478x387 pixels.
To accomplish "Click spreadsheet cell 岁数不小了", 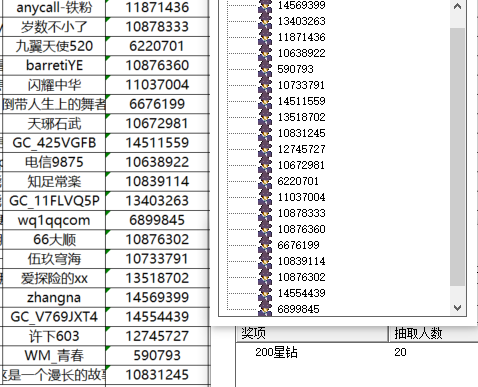I will [54, 27].
